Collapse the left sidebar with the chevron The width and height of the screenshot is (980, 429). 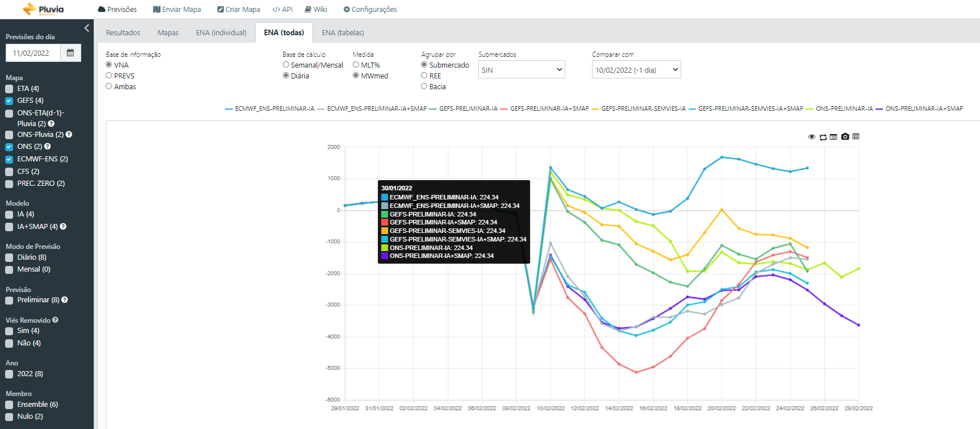(86, 28)
